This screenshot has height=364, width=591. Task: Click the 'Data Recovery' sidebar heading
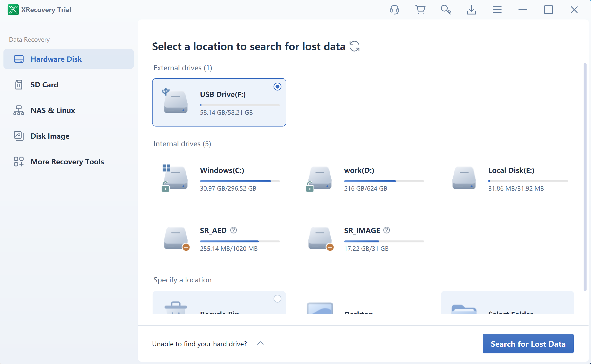tap(29, 39)
